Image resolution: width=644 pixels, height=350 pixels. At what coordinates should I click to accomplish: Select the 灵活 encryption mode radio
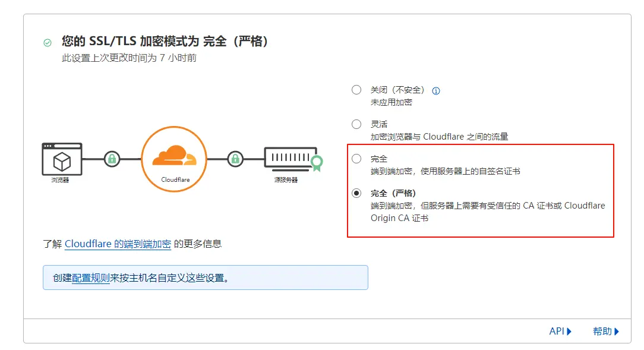356,124
